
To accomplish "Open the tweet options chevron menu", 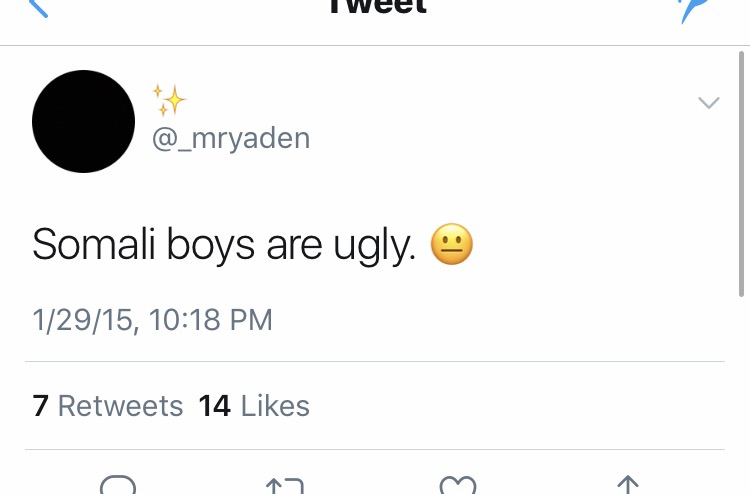I will pos(708,102).
